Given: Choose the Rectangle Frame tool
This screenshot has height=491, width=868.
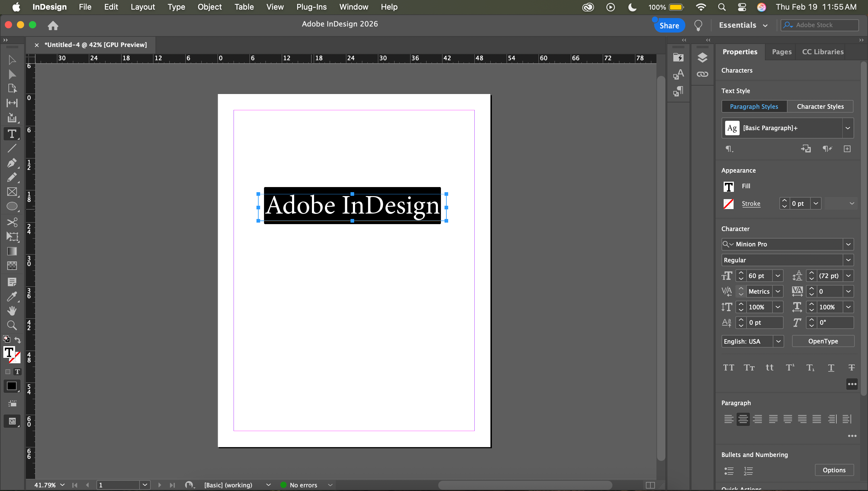Looking at the screenshot, I should click(x=12, y=192).
